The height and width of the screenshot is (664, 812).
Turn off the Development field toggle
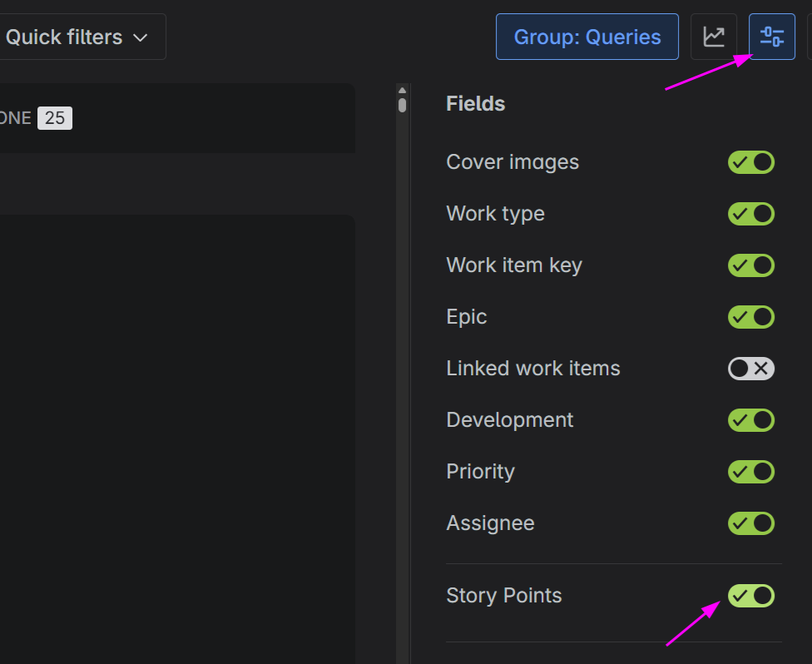pos(750,420)
